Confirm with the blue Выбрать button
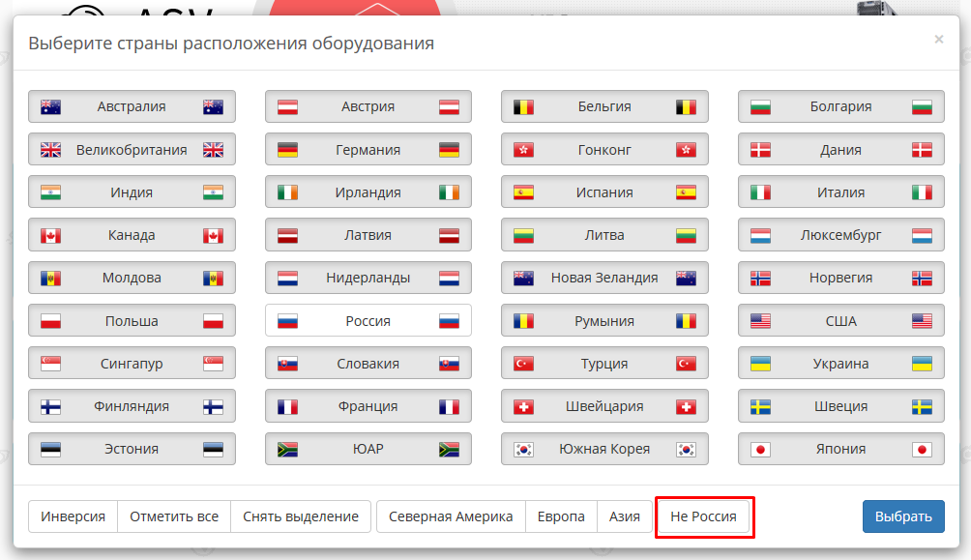The width and height of the screenshot is (971, 560). pyautogui.click(x=903, y=516)
